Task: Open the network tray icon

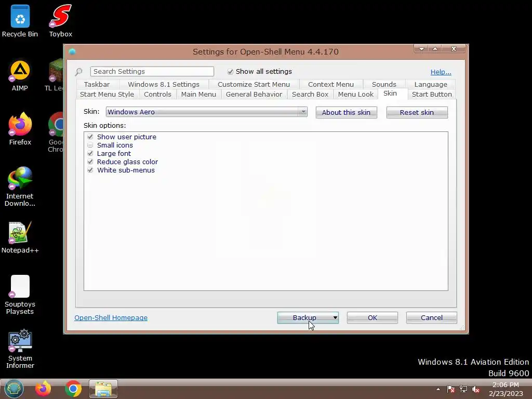Action: (x=463, y=389)
